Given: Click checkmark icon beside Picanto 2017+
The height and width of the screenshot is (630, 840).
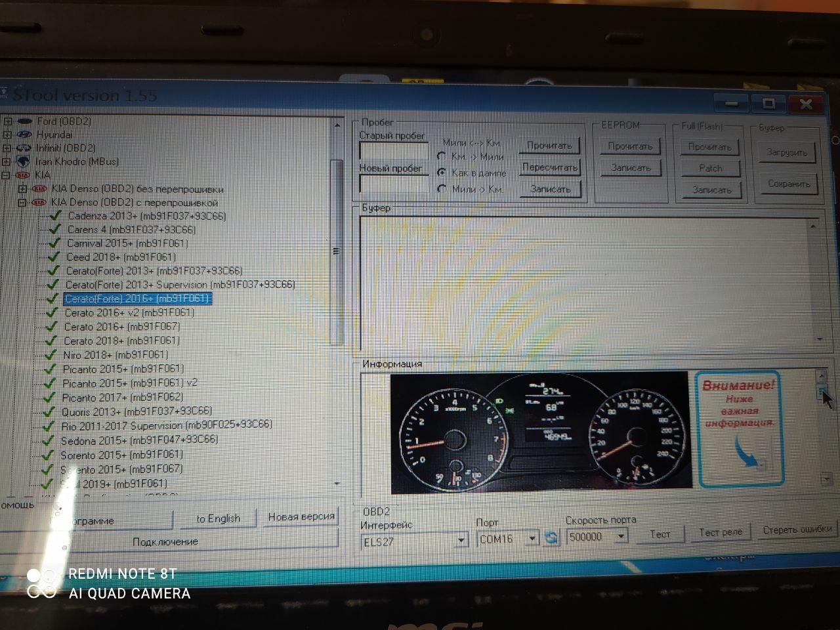Looking at the screenshot, I should (x=50, y=397).
